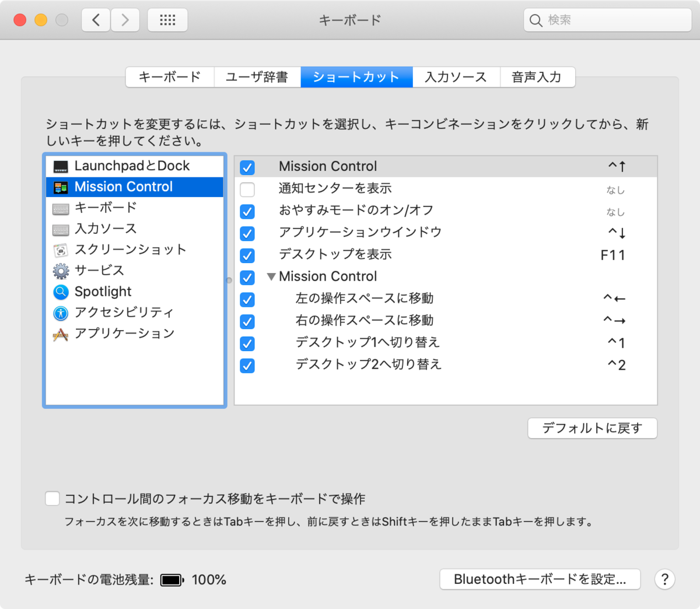Select the スクリーンショット icon in the sidebar

tap(61, 250)
